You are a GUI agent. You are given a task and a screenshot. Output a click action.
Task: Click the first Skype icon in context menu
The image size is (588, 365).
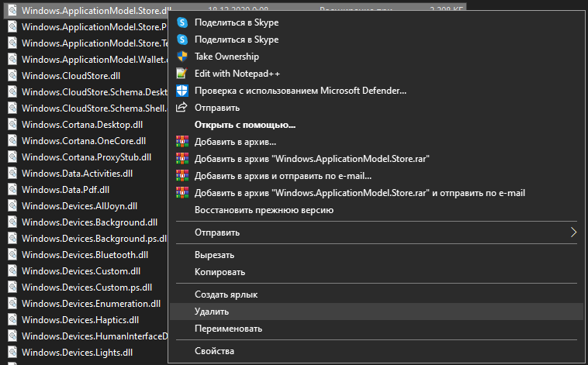182,22
